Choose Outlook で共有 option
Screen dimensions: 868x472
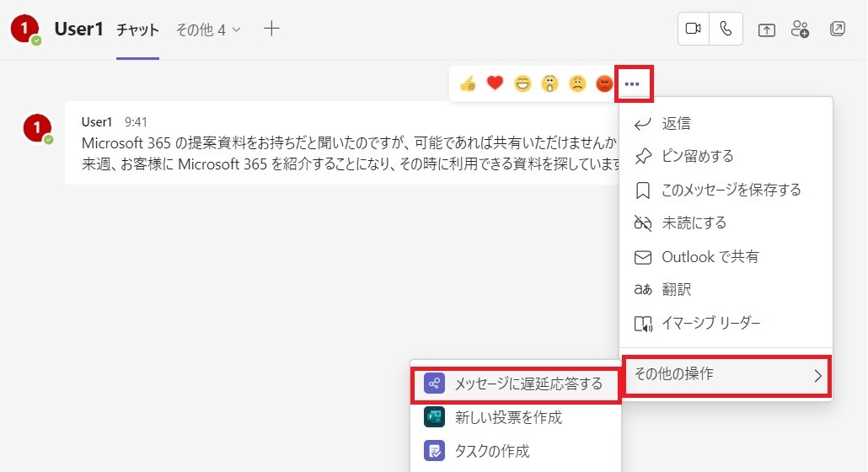point(726,257)
